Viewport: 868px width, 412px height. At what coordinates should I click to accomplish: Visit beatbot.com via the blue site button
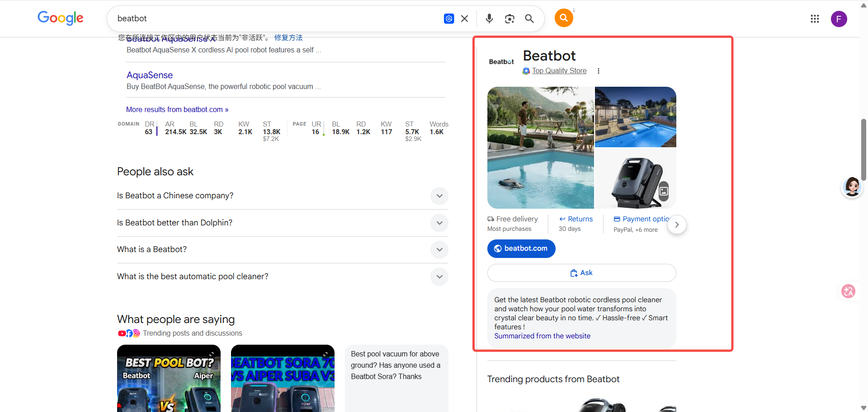pos(521,248)
